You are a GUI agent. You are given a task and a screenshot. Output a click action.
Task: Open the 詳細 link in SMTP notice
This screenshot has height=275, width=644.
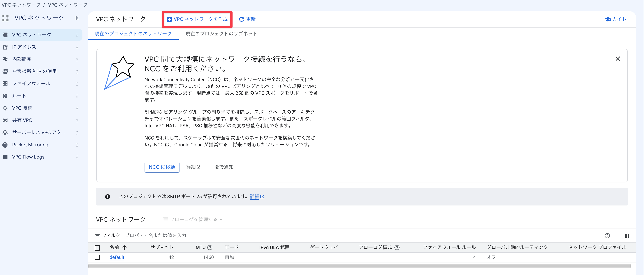click(x=257, y=197)
